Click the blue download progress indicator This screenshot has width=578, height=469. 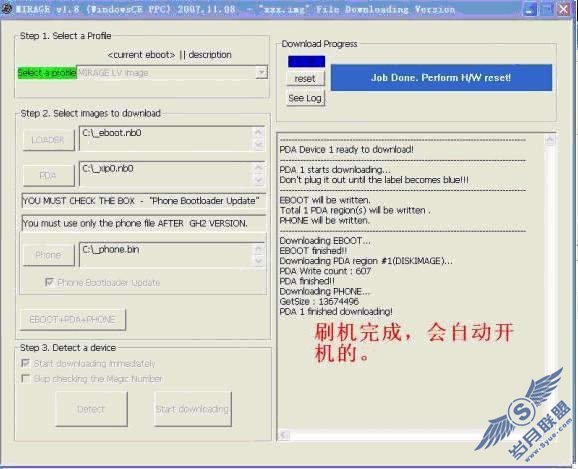tap(306, 62)
